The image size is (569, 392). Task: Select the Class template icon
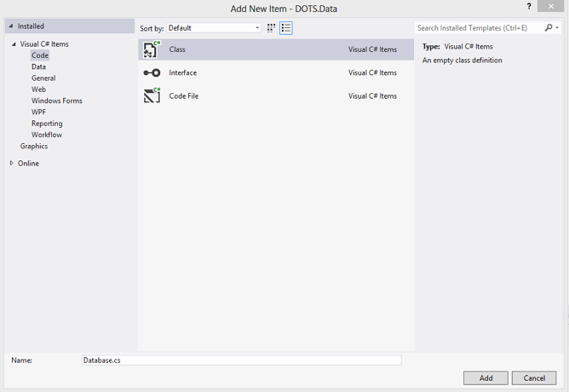pos(152,49)
